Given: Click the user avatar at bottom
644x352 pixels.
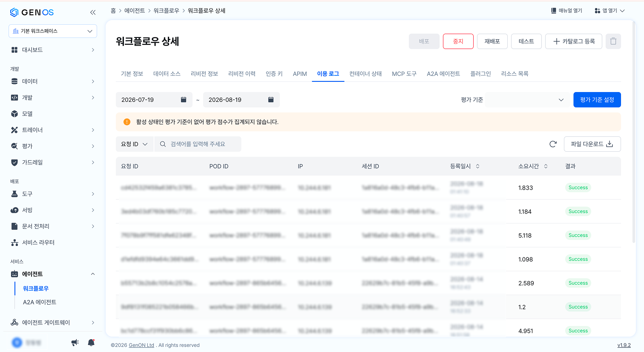Looking at the screenshot, I should 17,342.
